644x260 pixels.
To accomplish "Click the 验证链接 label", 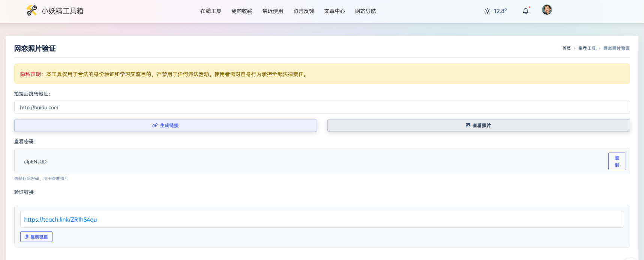I will pyautogui.click(x=25, y=192).
